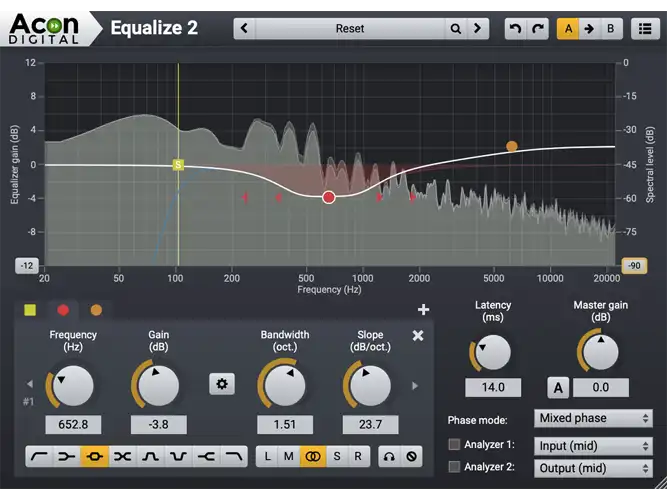This screenshot has width=667, height=500.
Task: Set channel mode to S
Action: tap(337, 457)
